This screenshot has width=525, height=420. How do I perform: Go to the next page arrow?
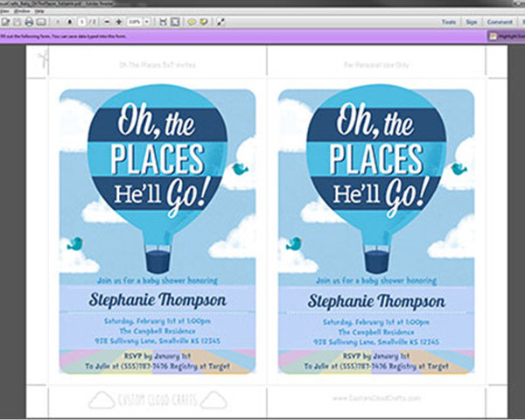(x=70, y=22)
